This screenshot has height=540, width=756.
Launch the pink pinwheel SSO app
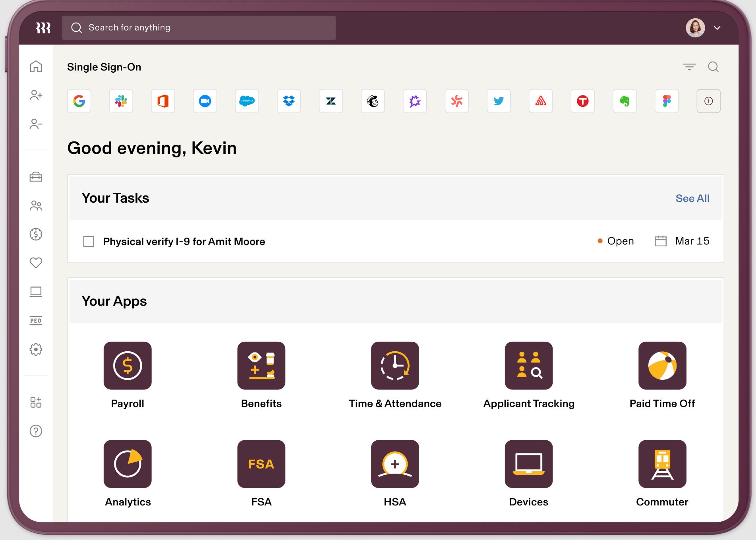click(457, 101)
